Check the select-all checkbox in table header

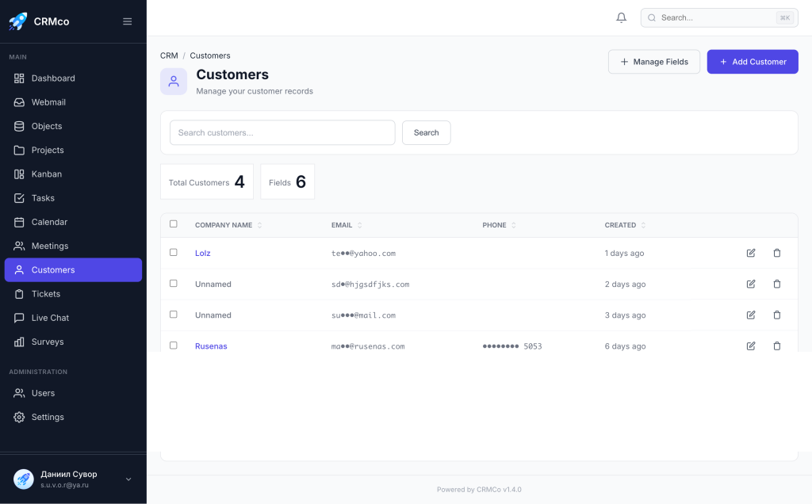[174, 224]
